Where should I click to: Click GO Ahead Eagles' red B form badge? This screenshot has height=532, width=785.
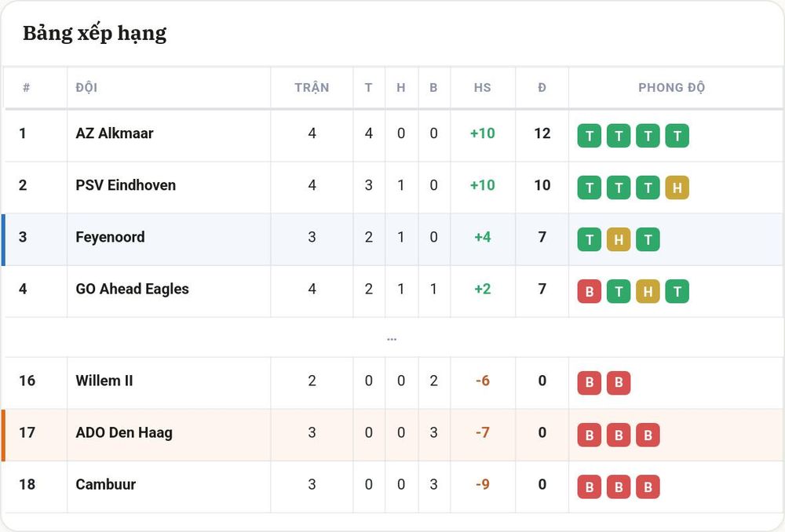point(590,291)
